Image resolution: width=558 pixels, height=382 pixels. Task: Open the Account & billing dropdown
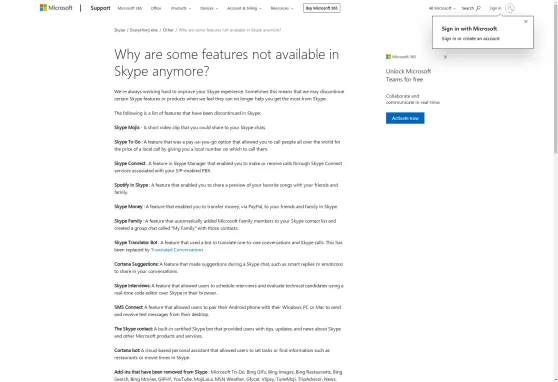click(x=244, y=8)
